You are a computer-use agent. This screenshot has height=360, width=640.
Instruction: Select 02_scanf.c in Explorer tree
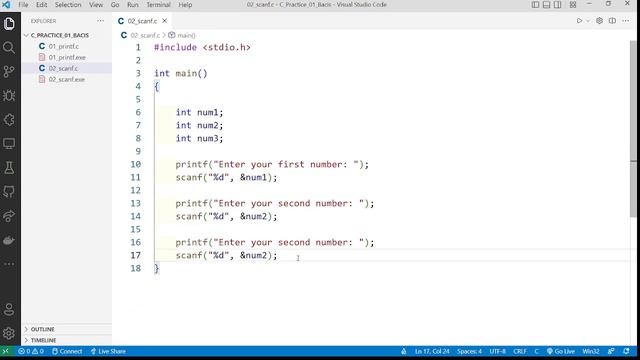(63, 69)
